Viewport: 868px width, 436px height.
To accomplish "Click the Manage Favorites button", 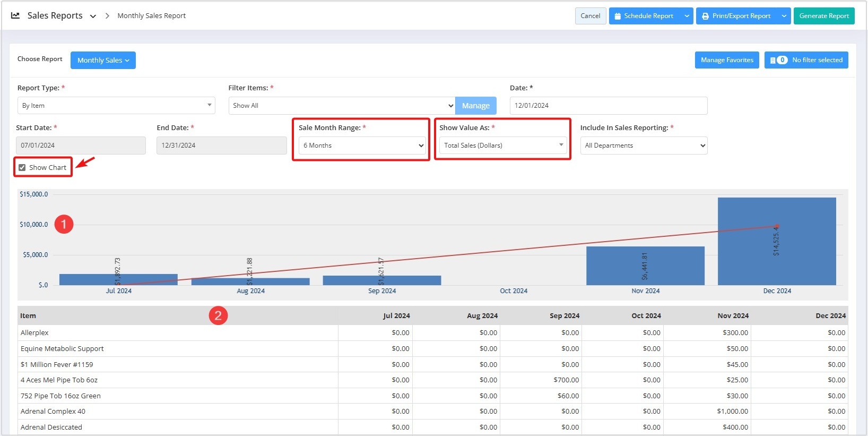I will [727, 60].
